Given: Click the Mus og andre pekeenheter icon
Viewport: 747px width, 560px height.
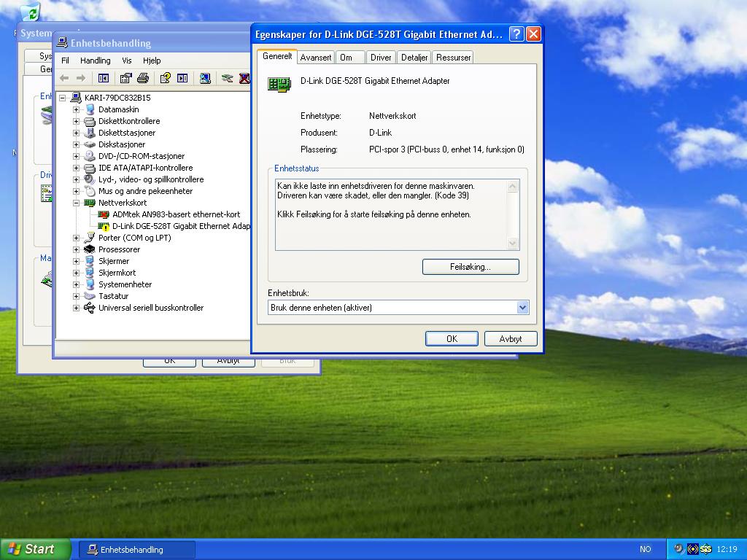Looking at the screenshot, I should [x=90, y=191].
